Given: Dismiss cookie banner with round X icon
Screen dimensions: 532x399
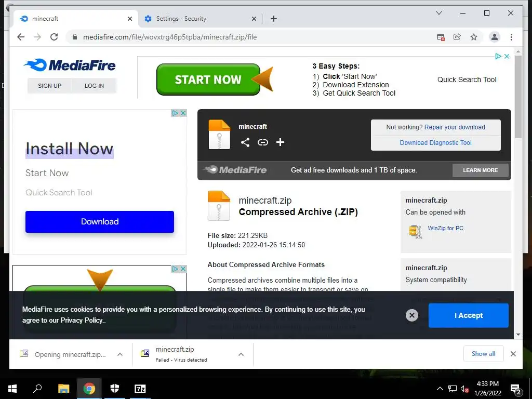Looking at the screenshot, I should point(412,315).
